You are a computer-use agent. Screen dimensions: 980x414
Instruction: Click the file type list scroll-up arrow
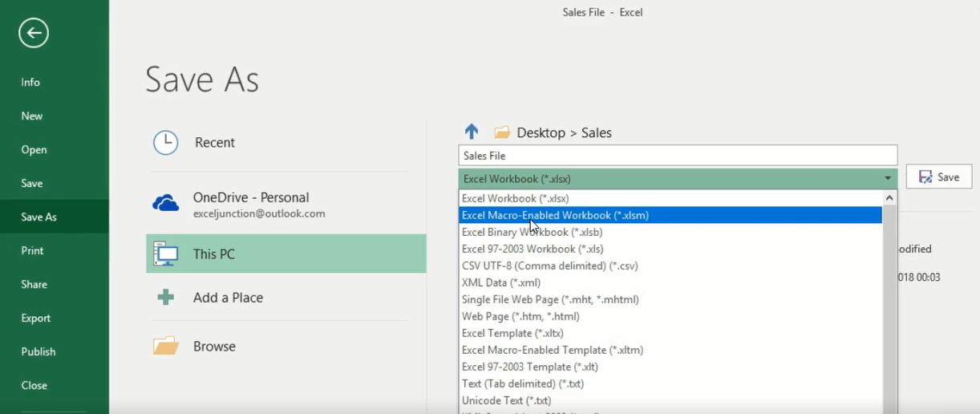pyautogui.click(x=889, y=197)
